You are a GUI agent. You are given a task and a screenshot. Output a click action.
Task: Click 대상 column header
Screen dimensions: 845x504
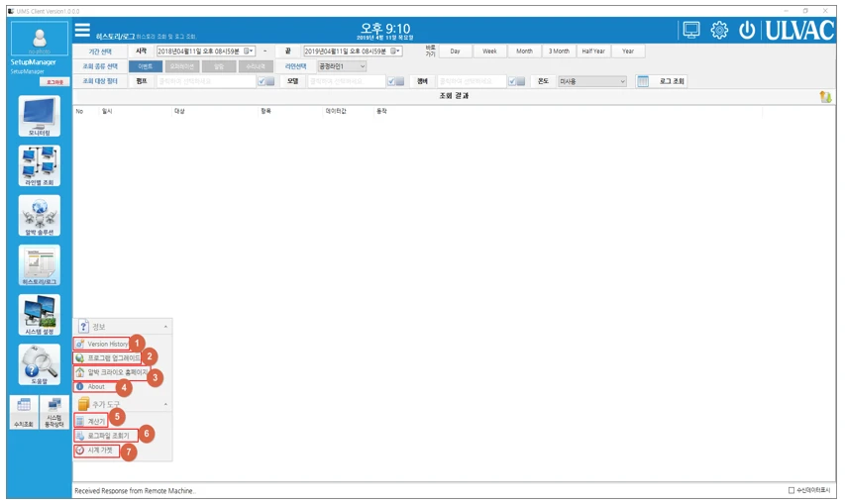click(179, 111)
